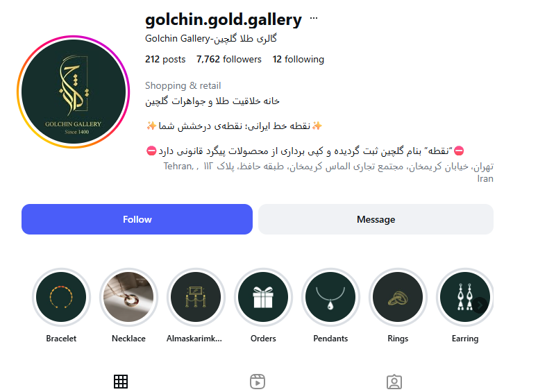Open the Rings story highlight
The width and height of the screenshot is (538, 392).
point(398,297)
